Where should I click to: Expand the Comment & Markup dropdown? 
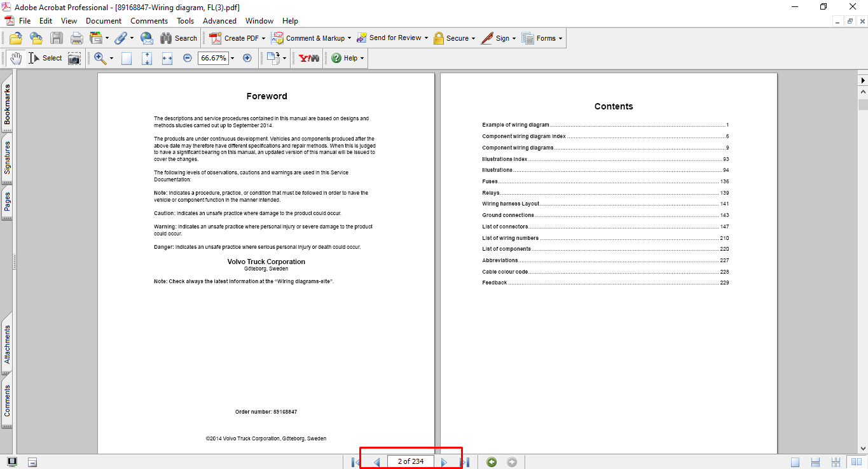click(x=349, y=38)
